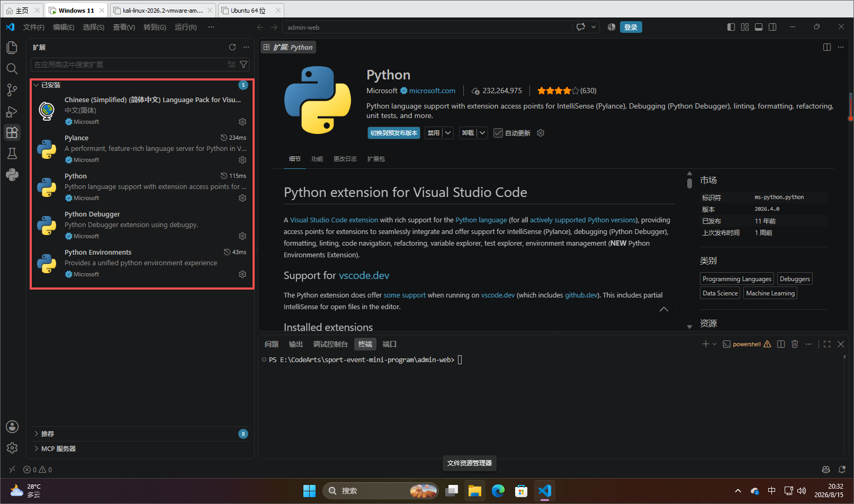Open the Accounts menu in the activity bar
Viewport: 854px width, 504px height.
tap(12, 427)
